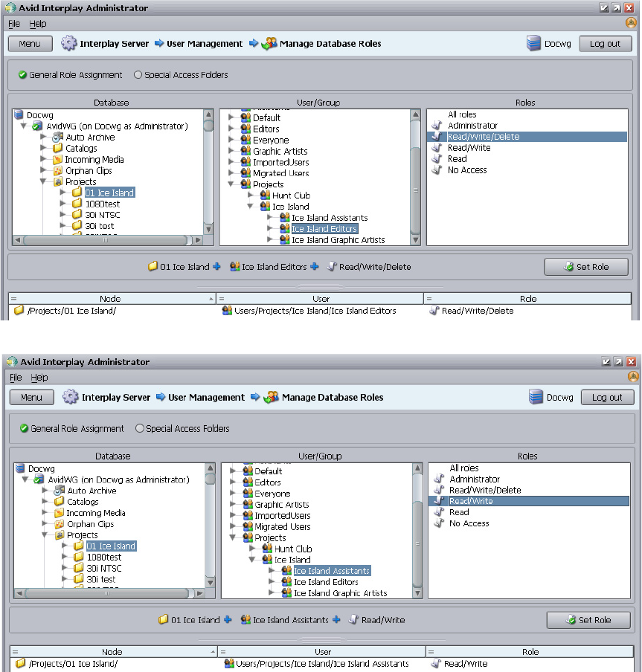Screen dimensions: 642x672
Task: Click the Catalogs folder icon in top window
Action: (57, 148)
